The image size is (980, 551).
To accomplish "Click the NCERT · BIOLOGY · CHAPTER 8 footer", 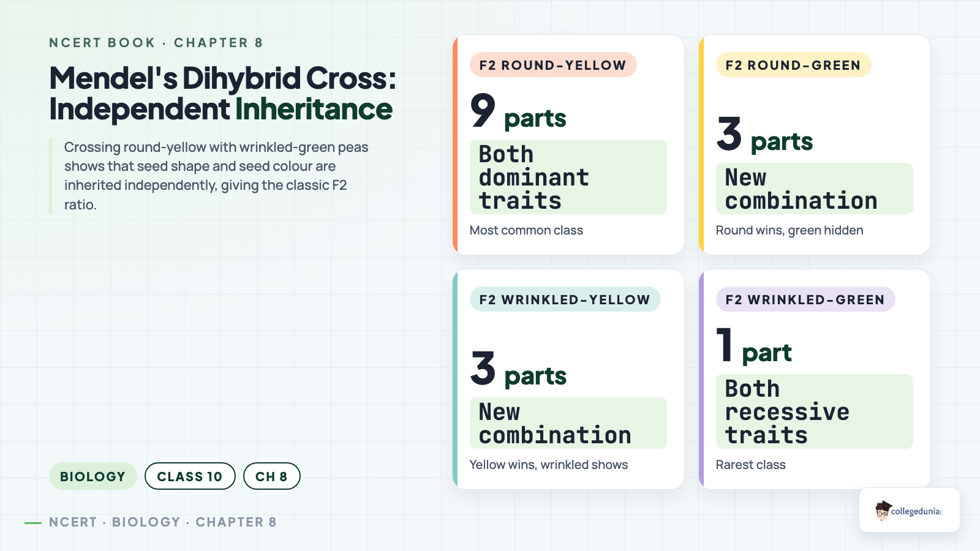I will point(163,522).
